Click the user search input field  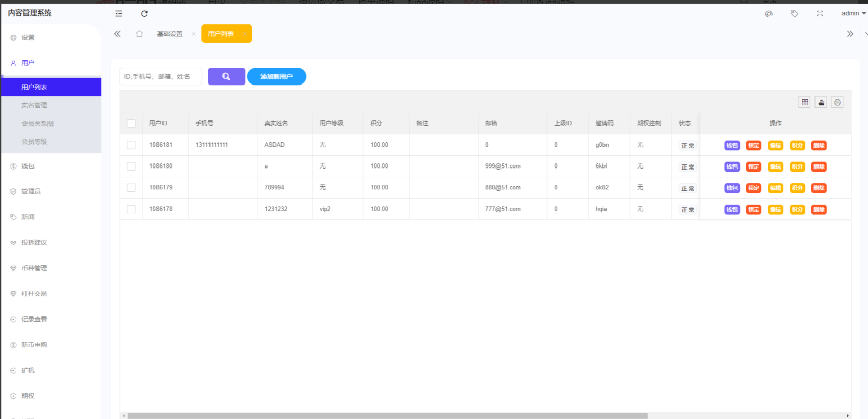(161, 76)
